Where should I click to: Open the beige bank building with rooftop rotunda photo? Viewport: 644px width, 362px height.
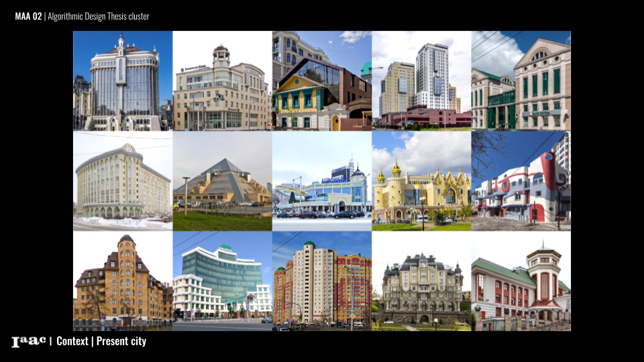222,81
